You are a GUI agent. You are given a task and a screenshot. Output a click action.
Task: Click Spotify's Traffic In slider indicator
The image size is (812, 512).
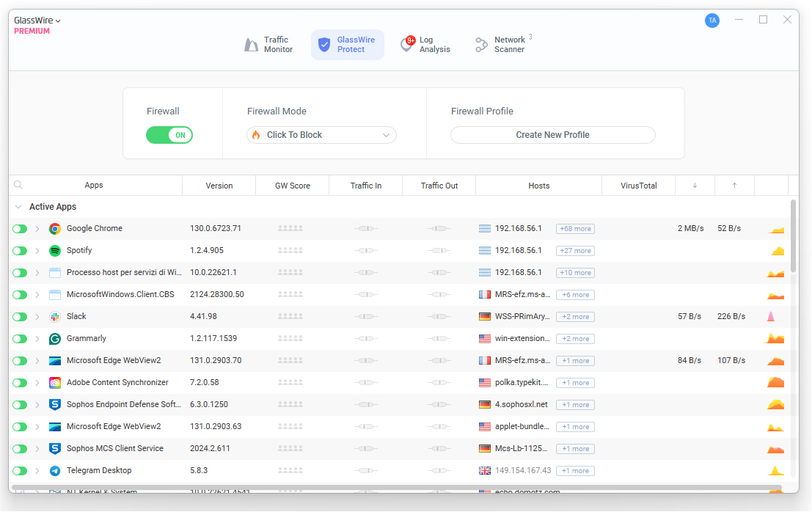[365, 251]
